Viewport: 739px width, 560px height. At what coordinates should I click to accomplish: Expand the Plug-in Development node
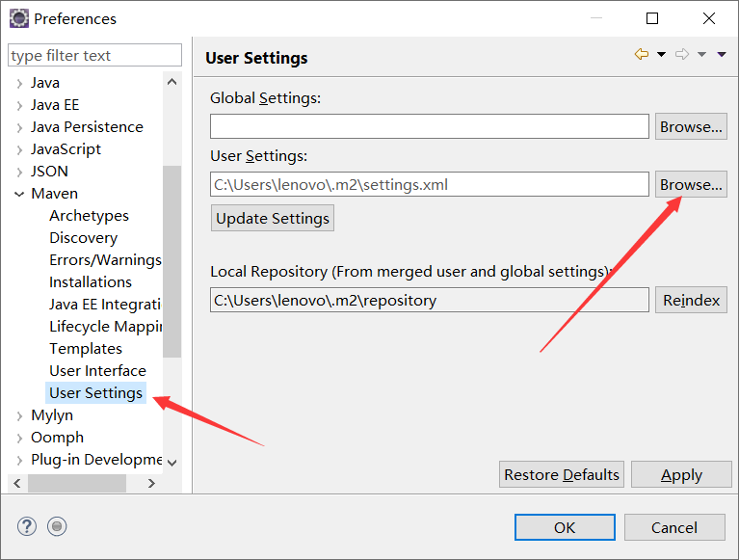click(19, 460)
